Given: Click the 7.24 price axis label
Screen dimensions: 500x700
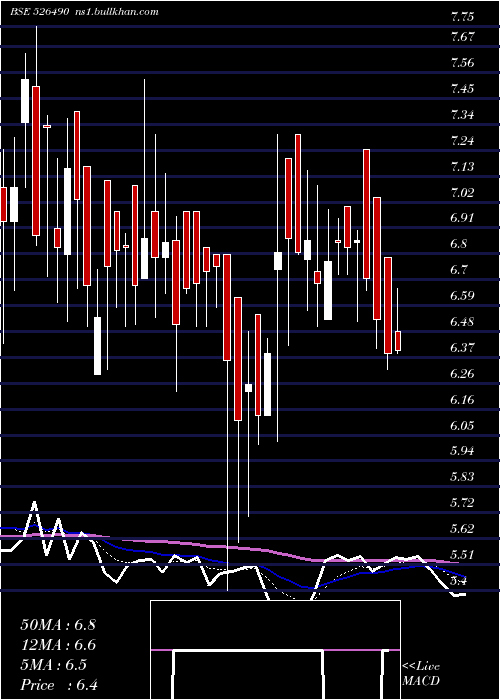Looking at the screenshot, I should coord(462,141).
